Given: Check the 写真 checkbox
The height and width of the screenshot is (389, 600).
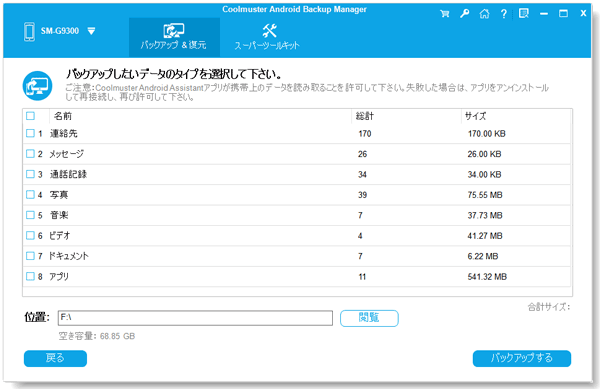Looking at the screenshot, I should pyautogui.click(x=30, y=194).
